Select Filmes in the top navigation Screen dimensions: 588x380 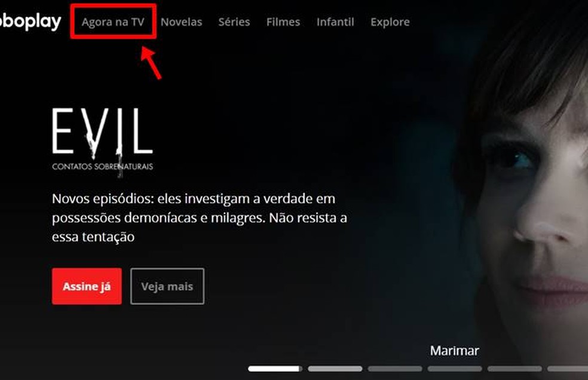coord(283,22)
